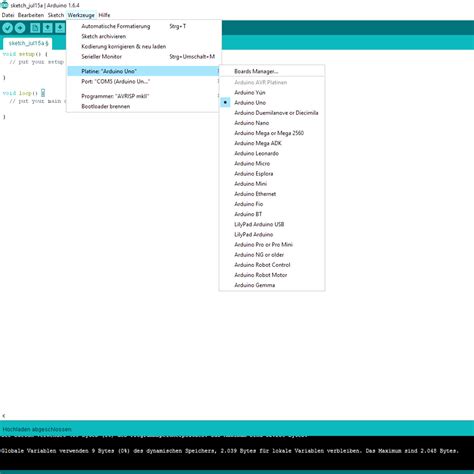Select Arduino Mini board
This screenshot has height=474, width=474.
272,184
